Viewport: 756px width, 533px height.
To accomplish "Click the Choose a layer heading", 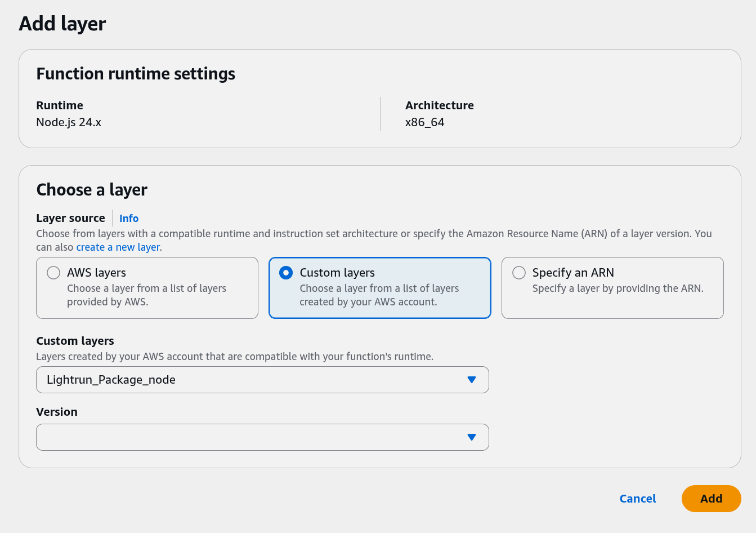I will pos(92,190).
